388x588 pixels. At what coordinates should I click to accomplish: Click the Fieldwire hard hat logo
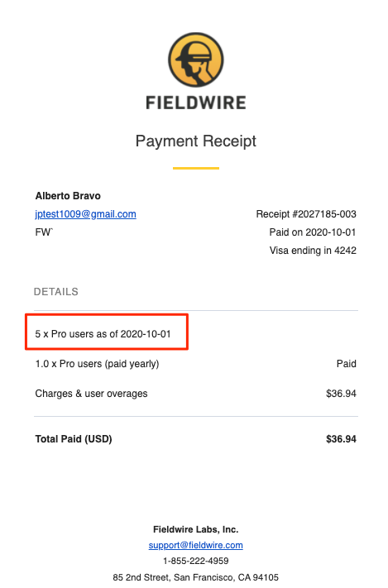tap(195, 60)
